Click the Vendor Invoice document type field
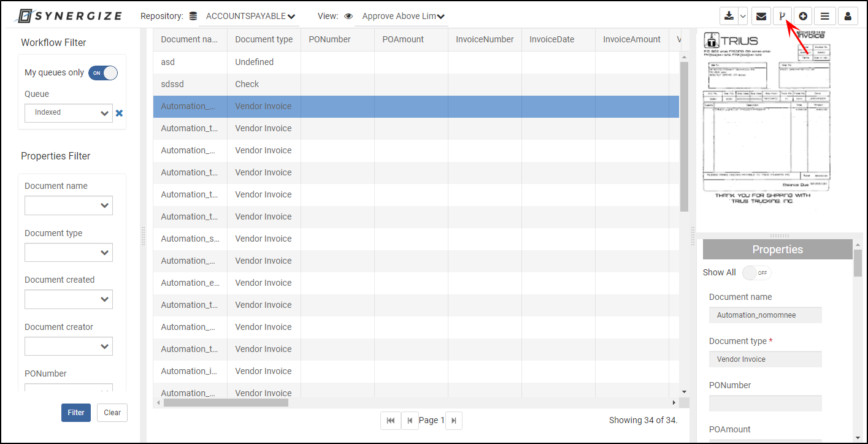Image resolution: width=868 pixels, height=444 pixels. 766,359
